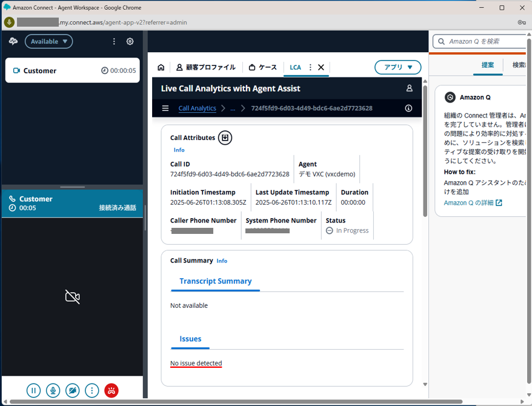Click the download icon beside Call Attributes
Screen dimensions: 532x406
pos(225,138)
